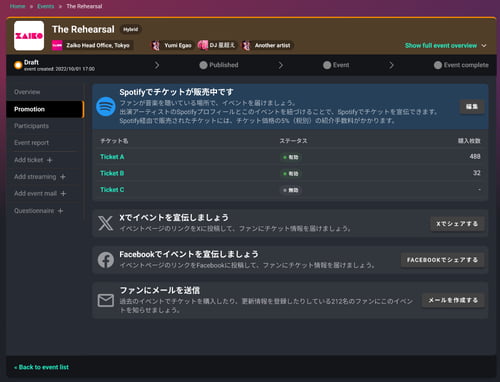Screen dimensions: 500x382
Task: Open the Ticket B link
Action: coord(112,173)
